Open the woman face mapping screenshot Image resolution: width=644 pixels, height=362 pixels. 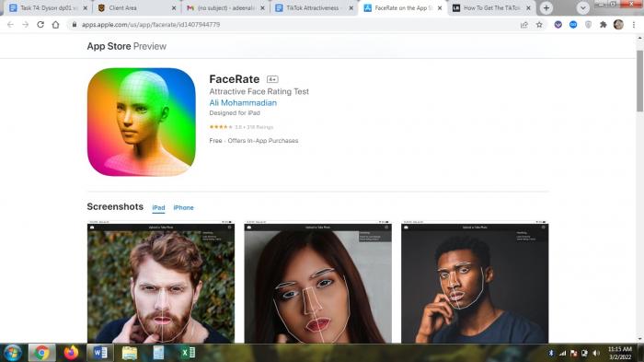coord(318,282)
